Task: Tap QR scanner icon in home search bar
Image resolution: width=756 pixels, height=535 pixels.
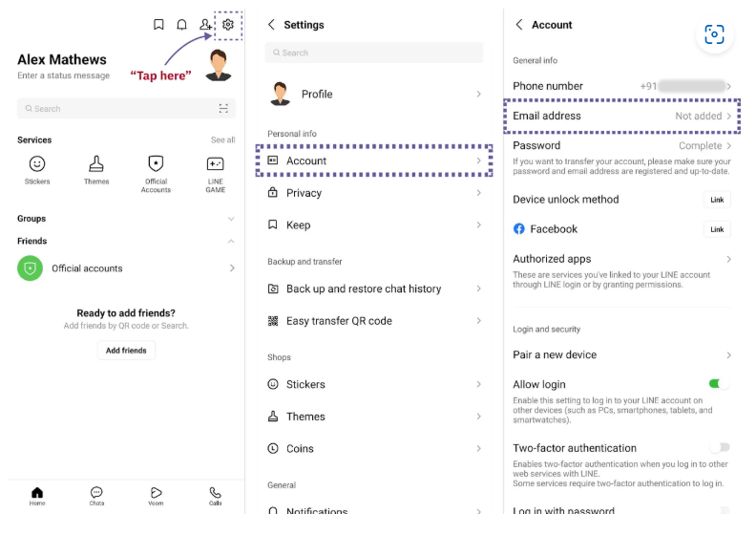Action: 223,109
